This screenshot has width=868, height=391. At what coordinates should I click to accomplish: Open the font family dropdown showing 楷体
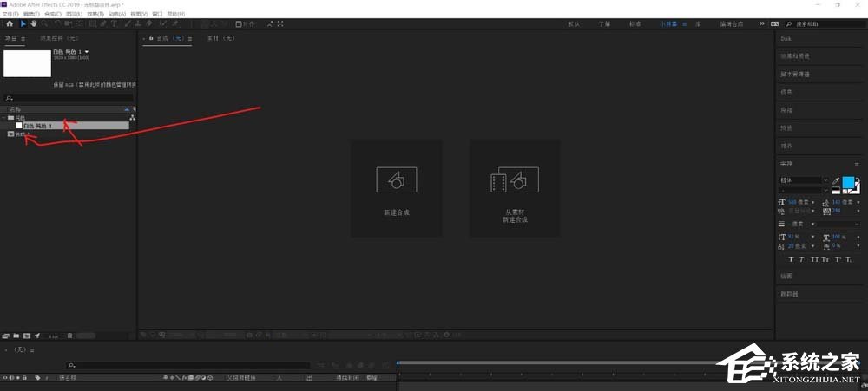pyautogui.click(x=825, y=179)
